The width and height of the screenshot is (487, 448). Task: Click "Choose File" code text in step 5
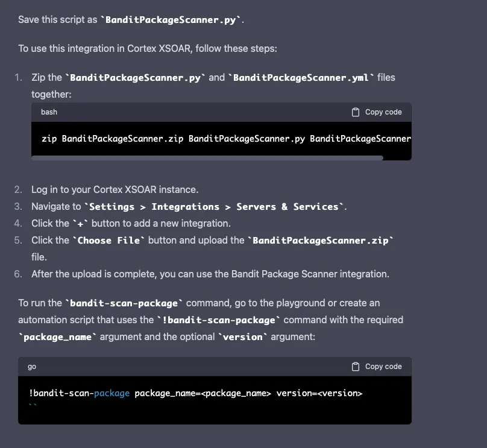108,241
